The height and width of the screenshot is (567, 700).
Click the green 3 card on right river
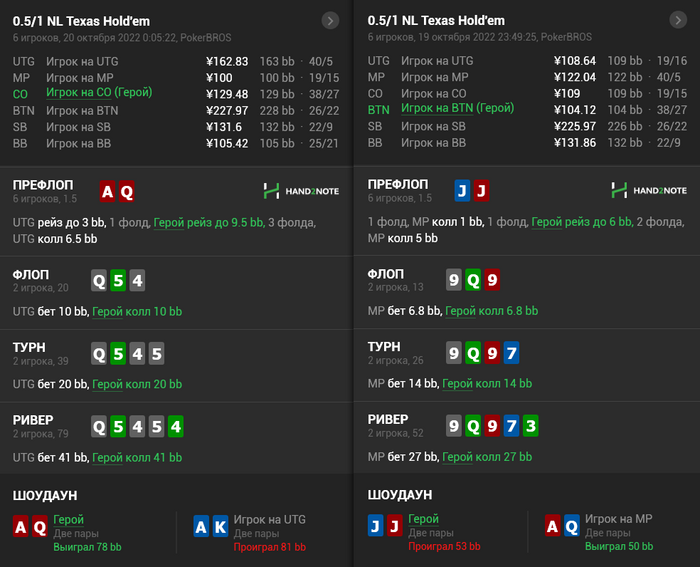[x=531, y=425]
